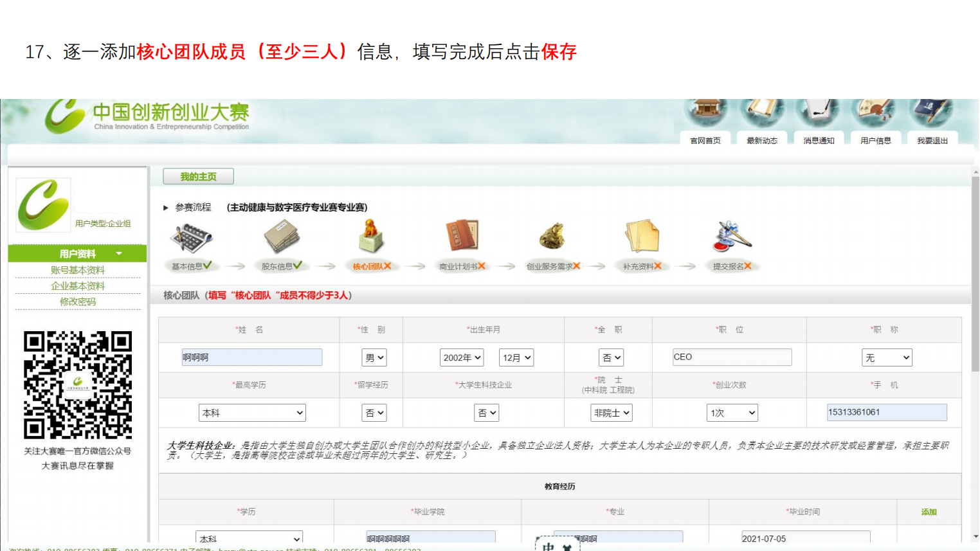Screen dimensions: 980x551
Task: Open the 留学经历 dropdown
Action: [374, 413]
